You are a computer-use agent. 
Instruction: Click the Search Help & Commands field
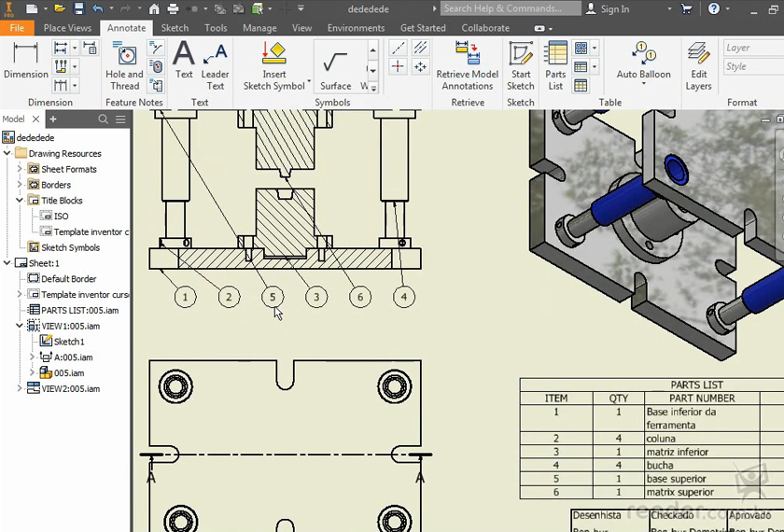point(504,8)
